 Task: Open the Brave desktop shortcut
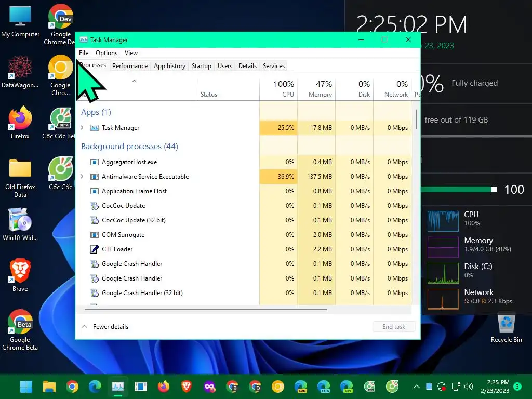[20, 275]
